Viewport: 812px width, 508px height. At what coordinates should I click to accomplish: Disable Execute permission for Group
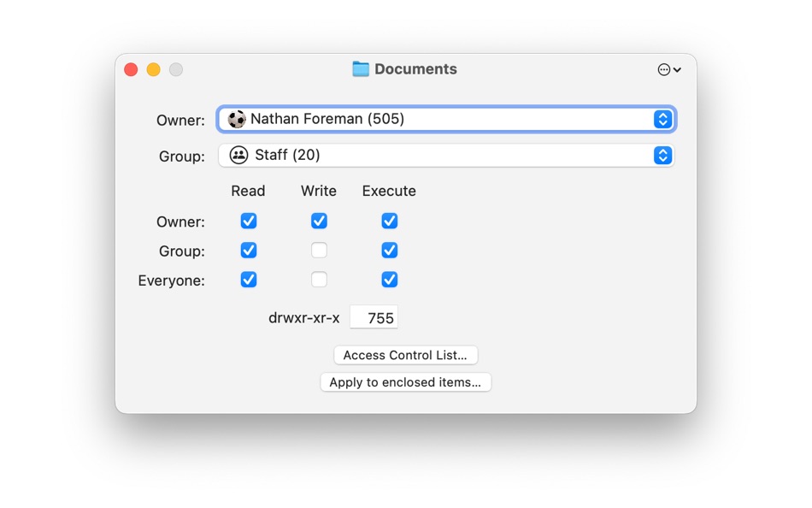click(389, 250)
